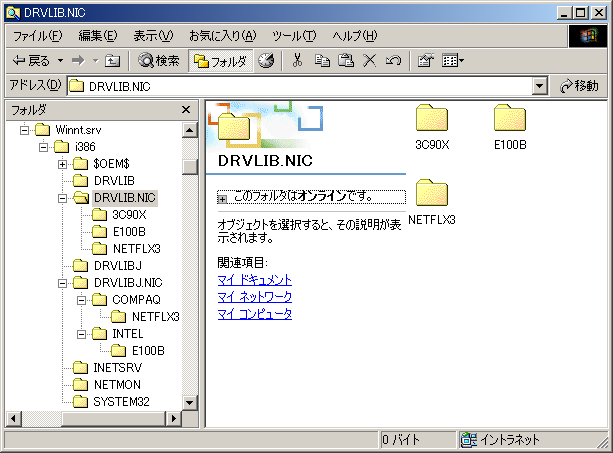Collapse the Winnt.srv tree node
The width and height of the screenshot is (613, 453).
[24, 130]
